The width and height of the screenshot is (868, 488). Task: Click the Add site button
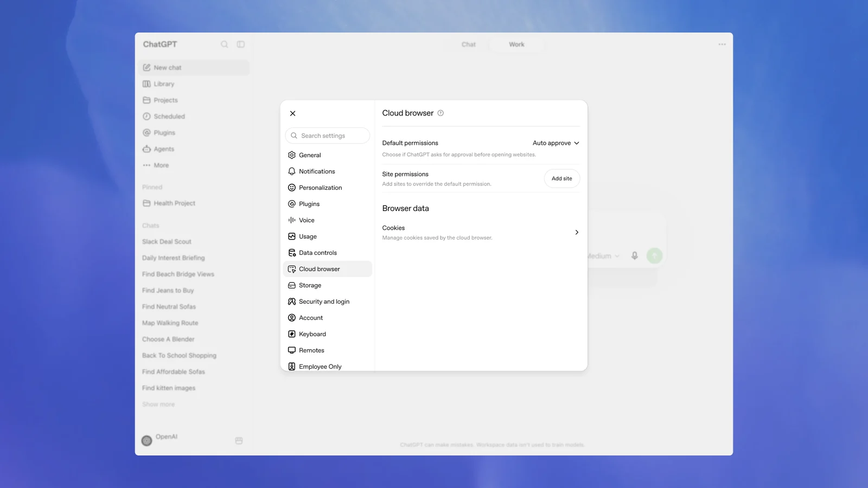[x=562, y=178]
